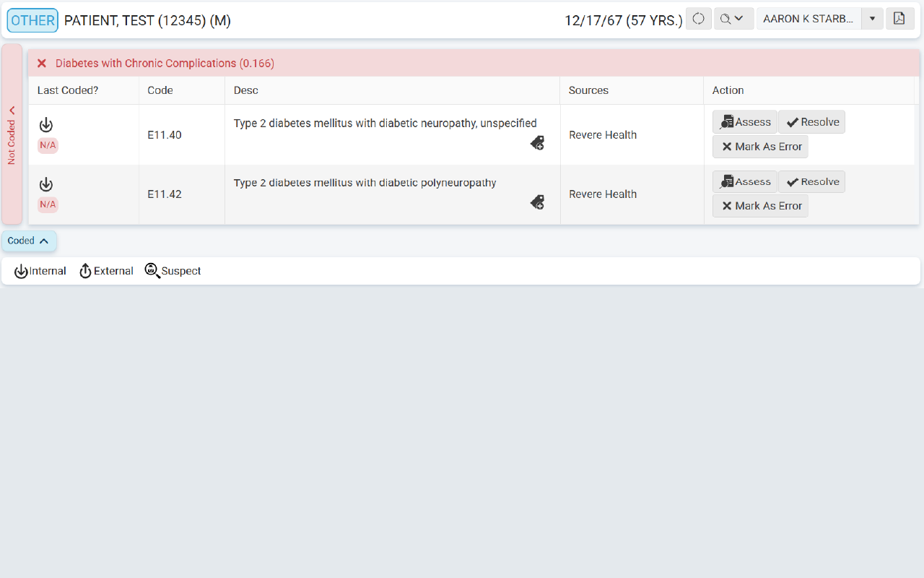Mark code E11.40 as error

pyautogui.click(x=760, y=147)
